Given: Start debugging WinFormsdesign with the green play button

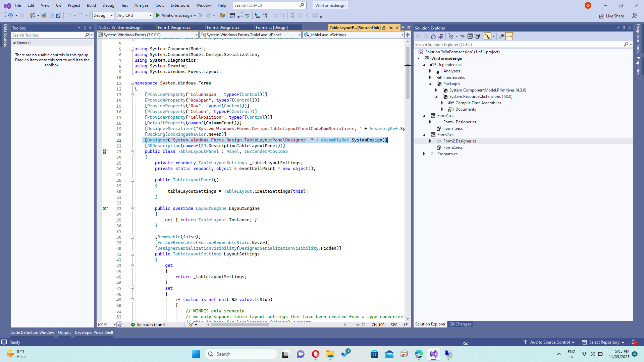Looking at the screenshot, I should coord(158,15).
